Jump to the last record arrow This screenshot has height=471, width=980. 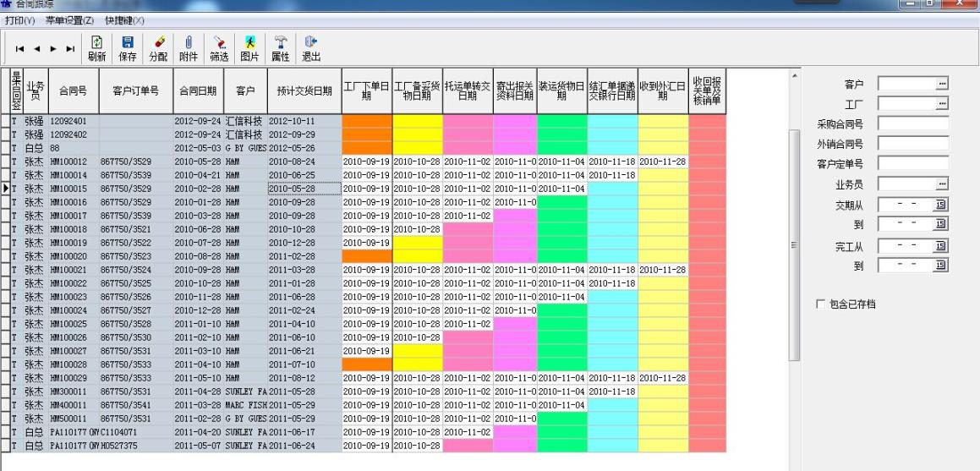tap(71, 49)
